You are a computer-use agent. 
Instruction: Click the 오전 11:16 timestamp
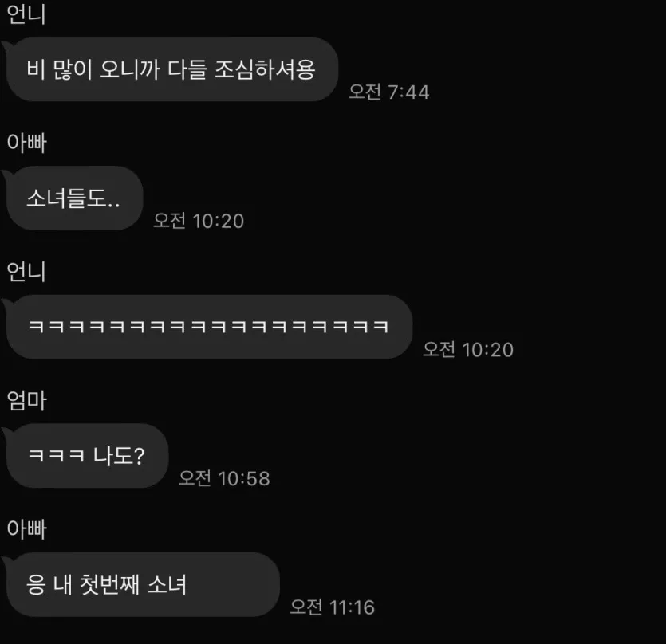pyautogui.click(x=332, y=607)
